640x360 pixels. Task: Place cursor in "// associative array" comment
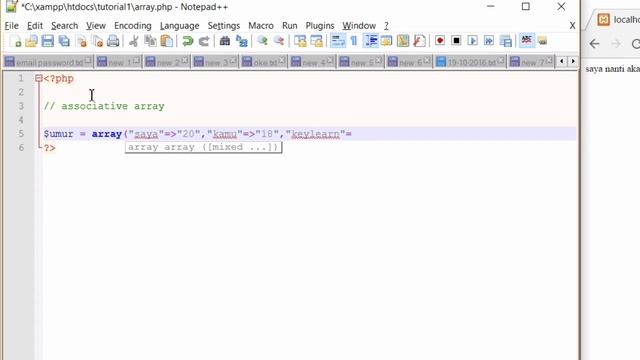(x=104, y=106)
